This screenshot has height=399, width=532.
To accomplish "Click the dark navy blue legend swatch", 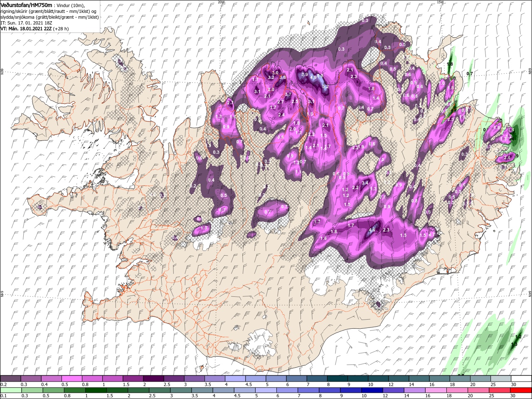I will (372, 390).
